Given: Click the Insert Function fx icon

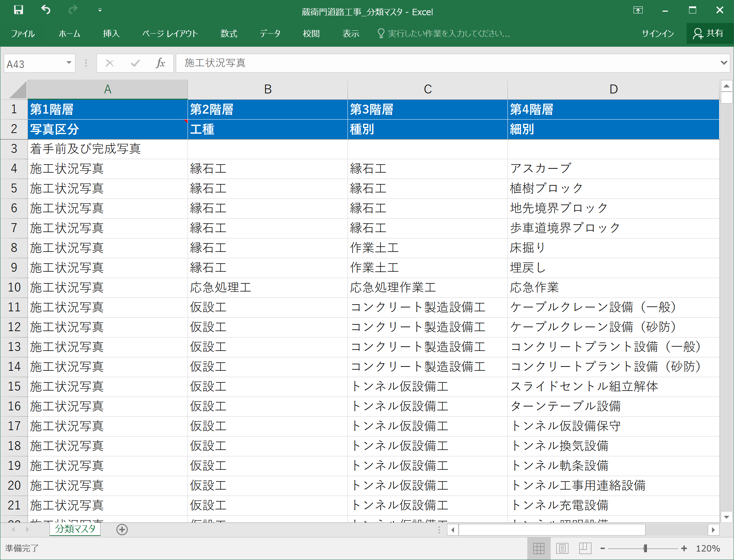Looking at the screenshot, I should pyautogui.click(x=160, y=63).
